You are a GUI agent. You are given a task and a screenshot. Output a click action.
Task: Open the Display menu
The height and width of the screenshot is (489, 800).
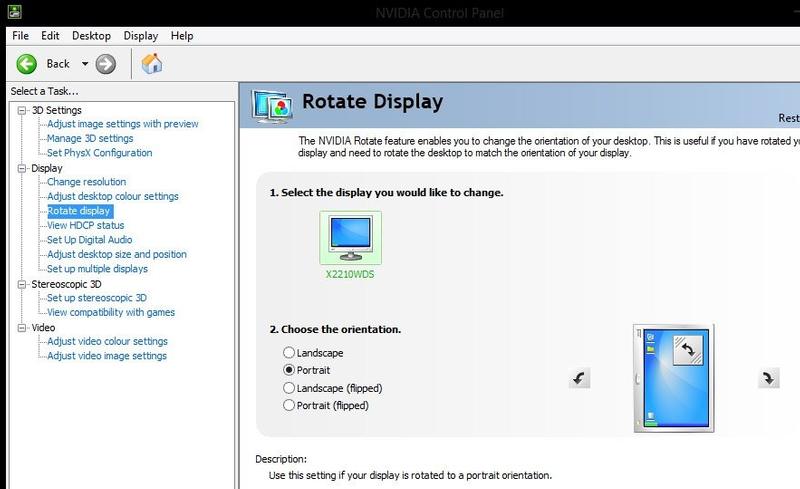point(141,36)
